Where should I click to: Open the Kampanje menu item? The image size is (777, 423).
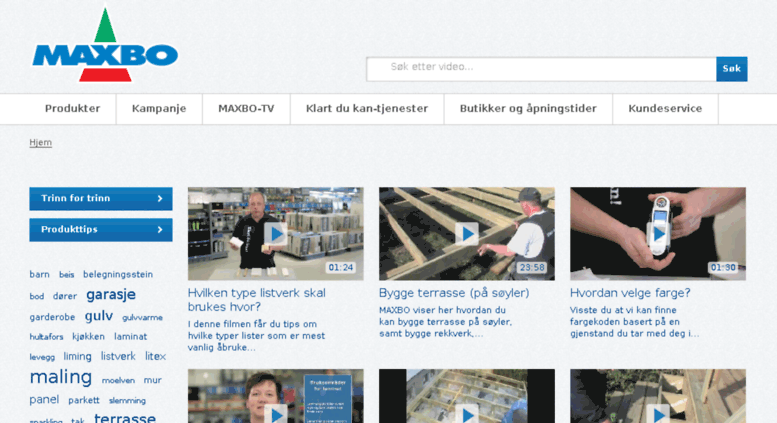pyautogui.click(x=159, y=108)
